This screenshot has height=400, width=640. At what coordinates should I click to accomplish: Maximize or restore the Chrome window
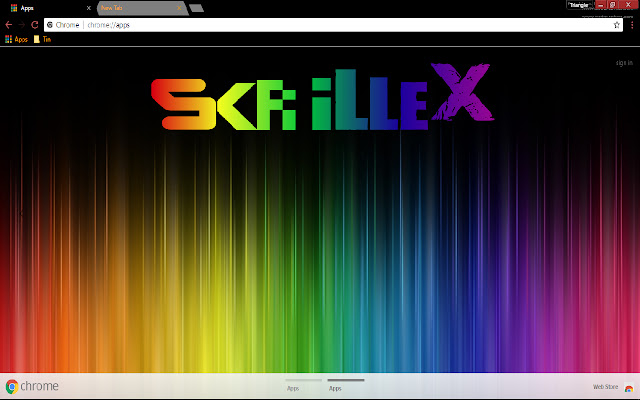[x=613, y=5]
